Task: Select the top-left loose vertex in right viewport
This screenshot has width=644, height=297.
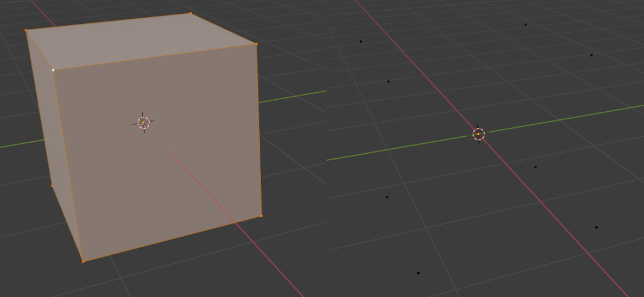Action: tap(360, 41)
